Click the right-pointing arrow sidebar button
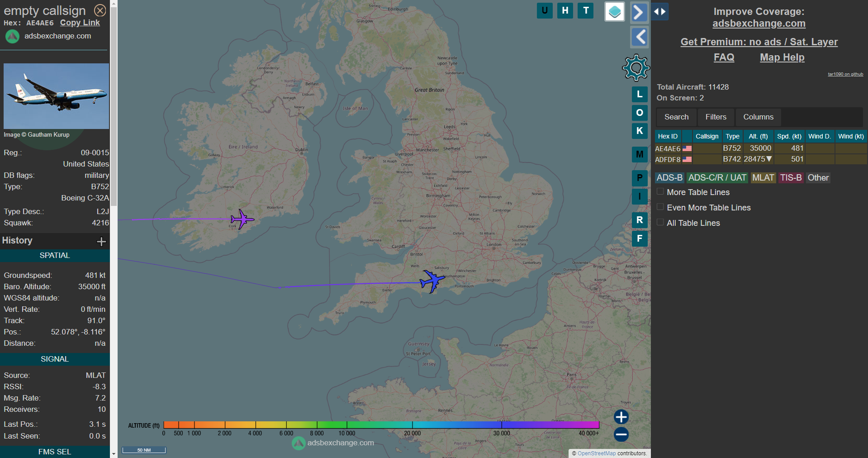 pyautogui.click(x=639, y=12)
